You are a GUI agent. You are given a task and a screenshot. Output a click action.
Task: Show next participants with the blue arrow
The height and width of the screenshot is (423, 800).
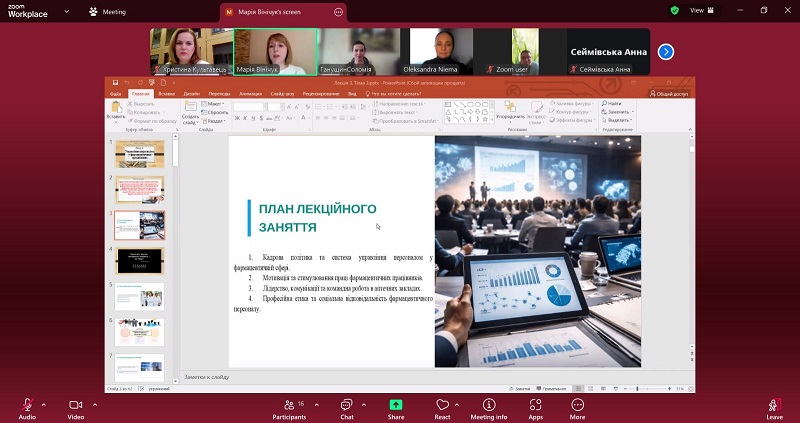(665, 51)
